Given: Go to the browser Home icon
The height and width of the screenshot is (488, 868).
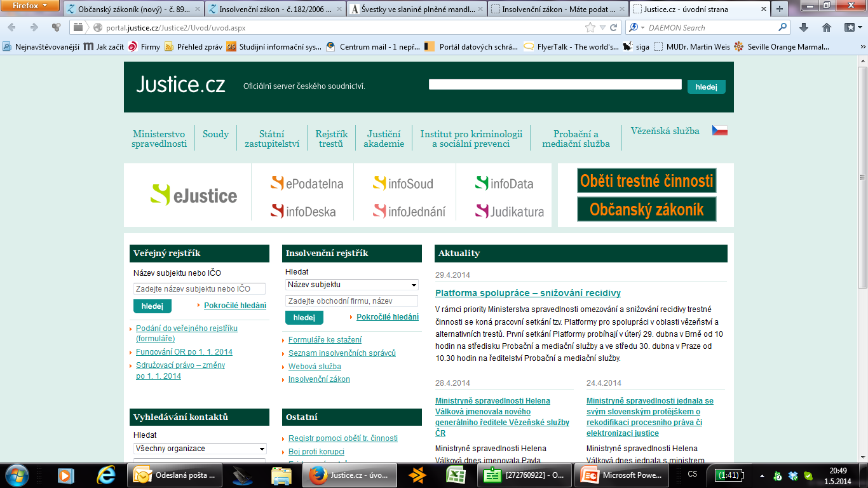Looking at the screenshot, I should (x=827, y=27).
